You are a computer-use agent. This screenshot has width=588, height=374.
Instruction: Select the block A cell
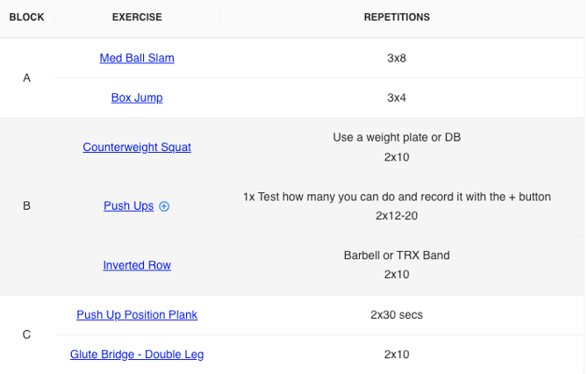[26, 77]
